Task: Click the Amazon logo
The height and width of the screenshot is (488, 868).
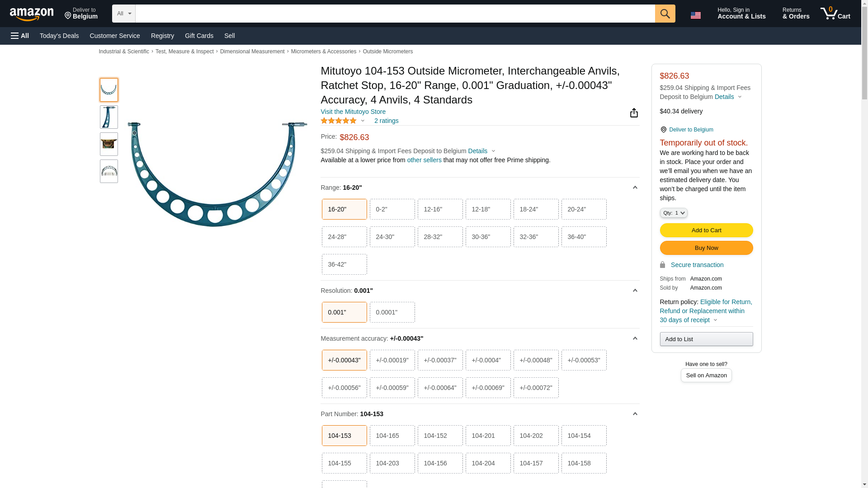Action: point(32,14)
